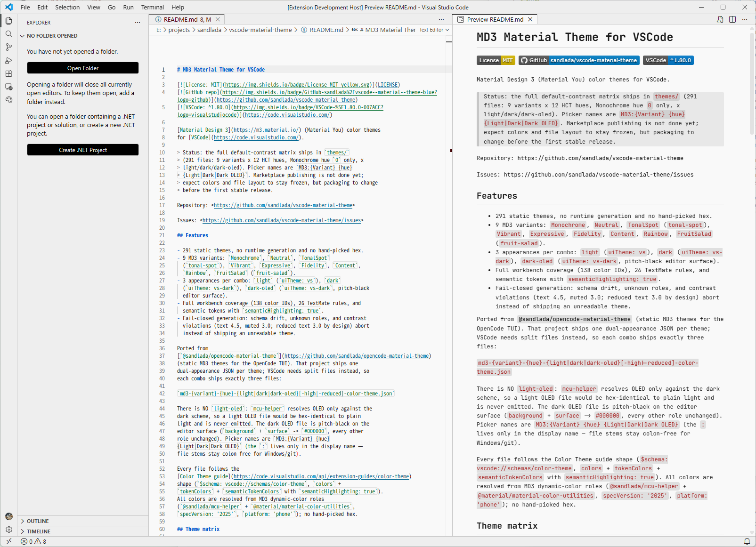Click the Open Folder button
756x547 pixels.
click(83, 68)
